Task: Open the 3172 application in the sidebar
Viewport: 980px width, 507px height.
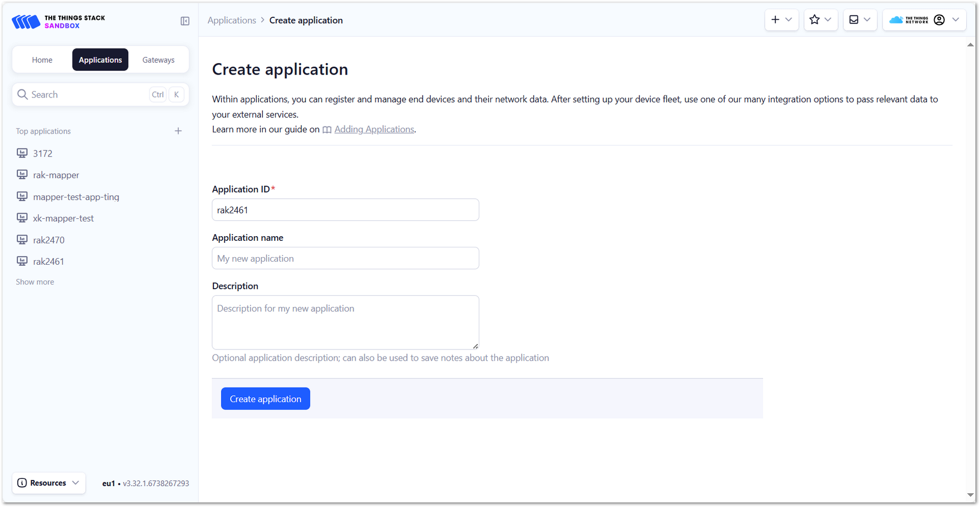Action: (x=42, y=154)
